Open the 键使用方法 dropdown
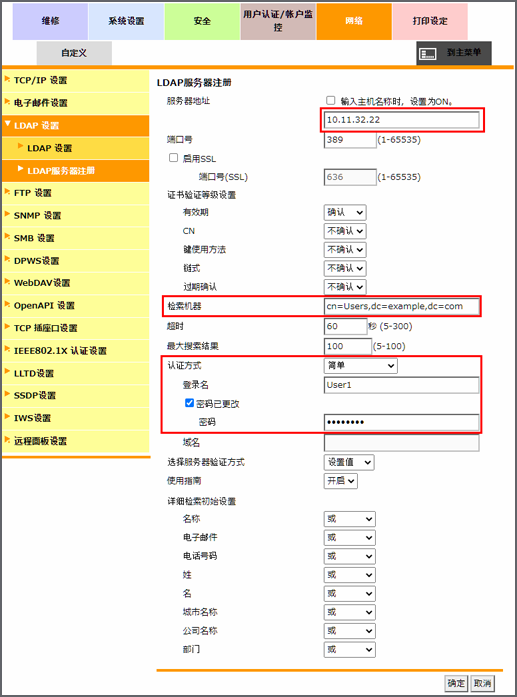Screen dimensions: 517x697 click(345, 250)
